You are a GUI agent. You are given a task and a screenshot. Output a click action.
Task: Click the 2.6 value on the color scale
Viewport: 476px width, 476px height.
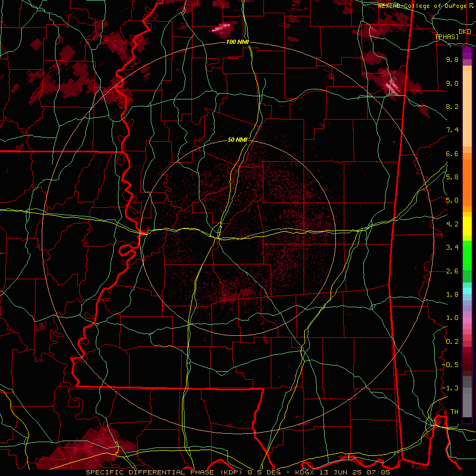coord(452,271)
